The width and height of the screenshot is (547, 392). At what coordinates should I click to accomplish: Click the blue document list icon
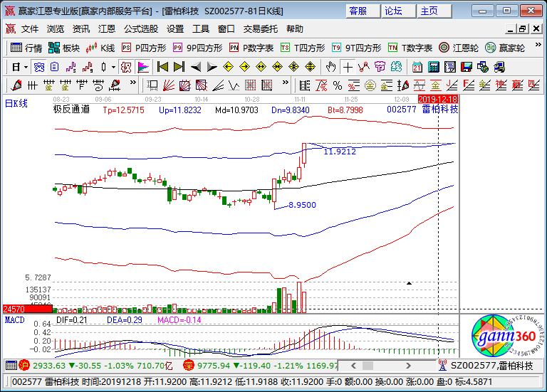[x=54, y=67]
